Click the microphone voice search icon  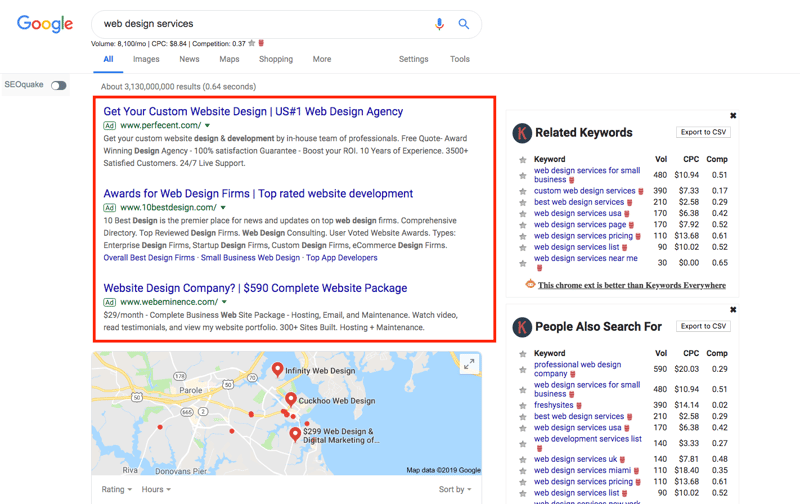[x=439, y=24]
